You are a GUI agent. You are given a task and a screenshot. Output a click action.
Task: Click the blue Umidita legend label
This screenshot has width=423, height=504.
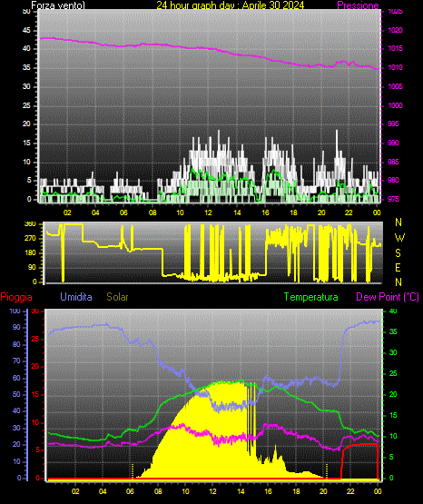coord(76,297)
